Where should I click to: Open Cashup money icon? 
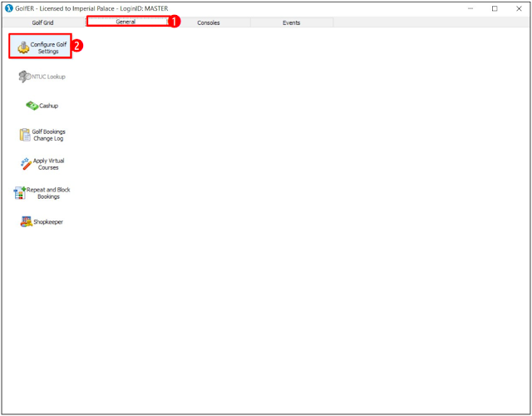(x=32, y=106)
